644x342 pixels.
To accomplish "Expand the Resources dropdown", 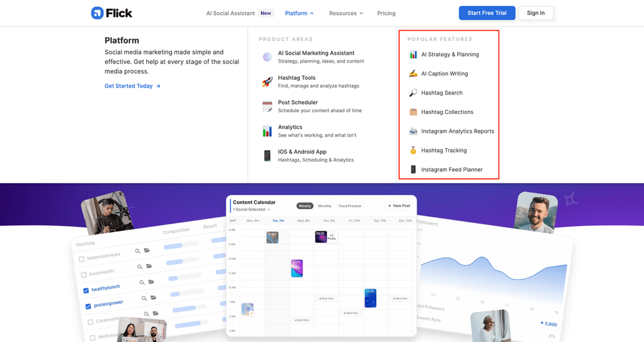I will click(346, 13).
